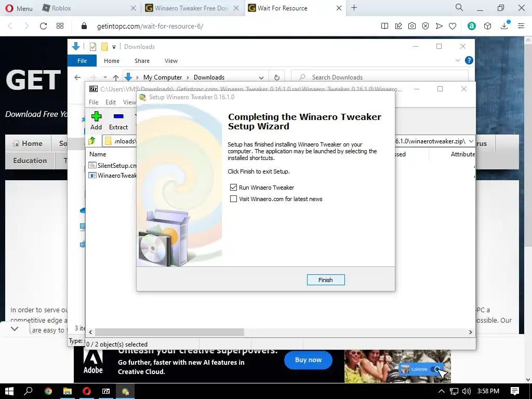
Task: Click the Search Downloads field
Action: (380, 77)
